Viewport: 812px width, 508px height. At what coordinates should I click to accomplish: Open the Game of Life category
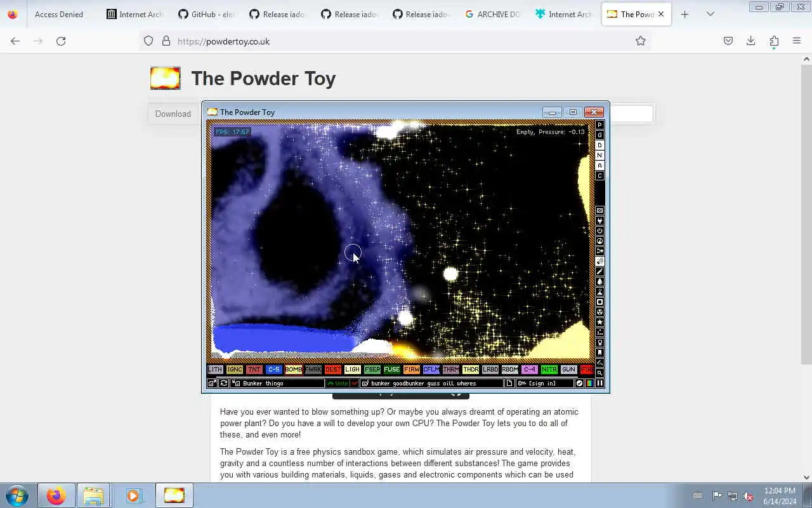599,332
